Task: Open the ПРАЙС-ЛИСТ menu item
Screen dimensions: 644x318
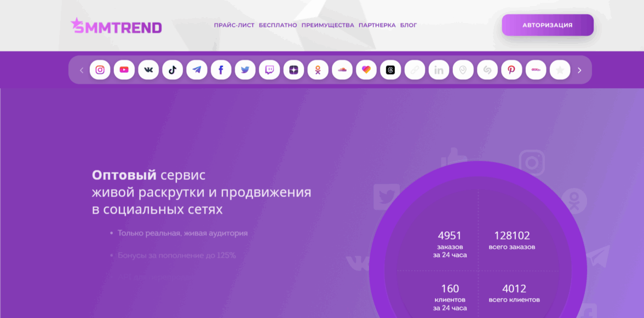Action: point(234,25)
